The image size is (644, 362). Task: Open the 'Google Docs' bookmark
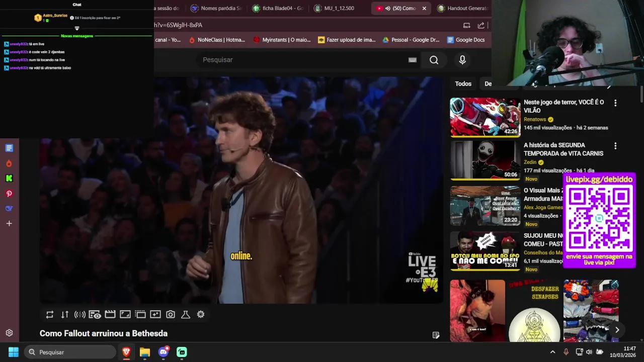[466, 40]
